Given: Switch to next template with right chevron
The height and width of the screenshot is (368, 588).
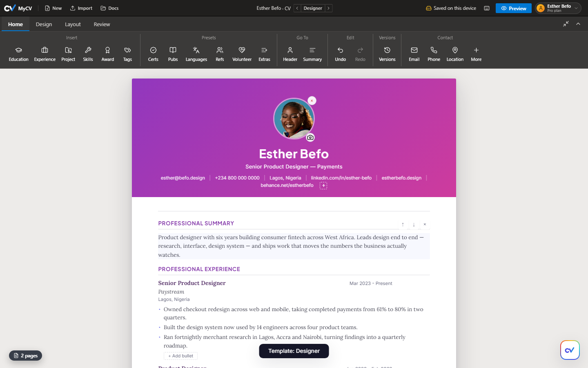Looking at the screenshot, I should 328,8.
